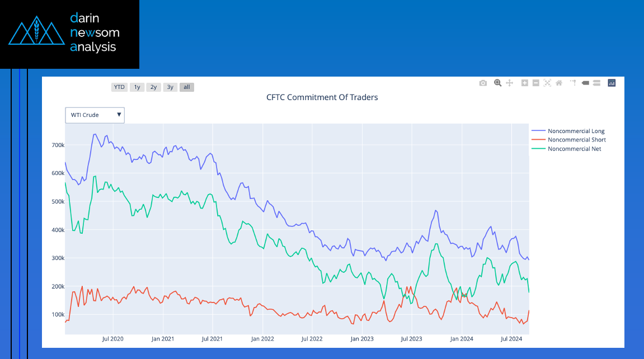The image size is (644, 359).
Task: Select the Pan tool
Action: tap(510, 83)
